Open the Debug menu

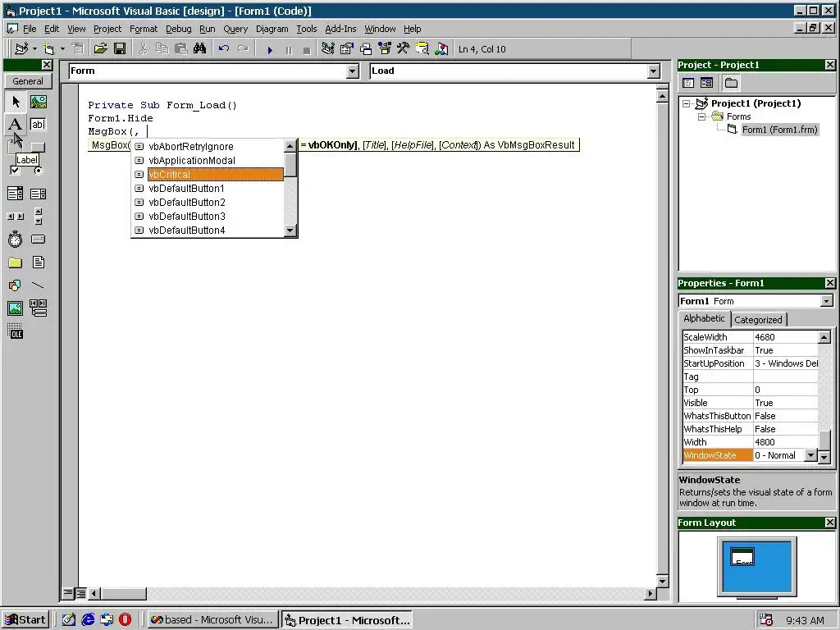(x=178, y=29)
